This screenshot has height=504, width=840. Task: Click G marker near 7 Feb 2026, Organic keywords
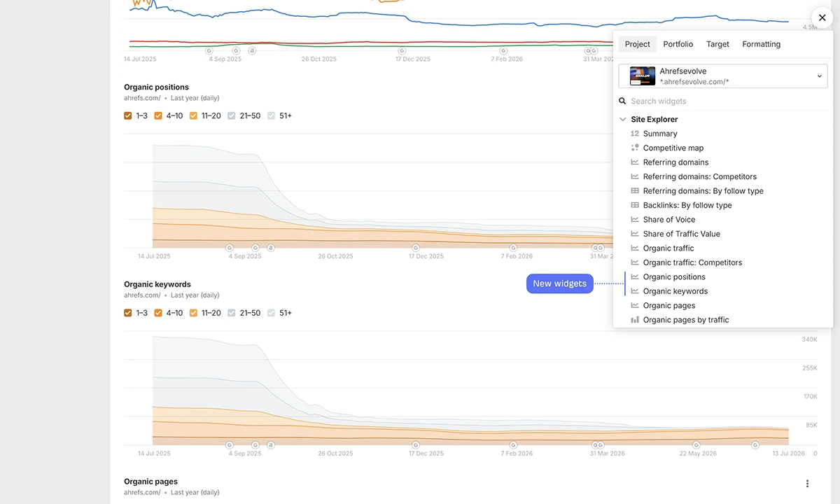coord(513,444)
